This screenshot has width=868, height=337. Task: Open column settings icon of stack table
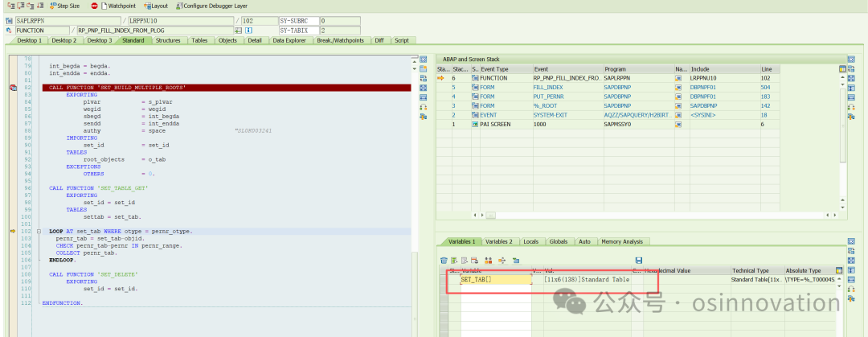(x=842, y=69)
